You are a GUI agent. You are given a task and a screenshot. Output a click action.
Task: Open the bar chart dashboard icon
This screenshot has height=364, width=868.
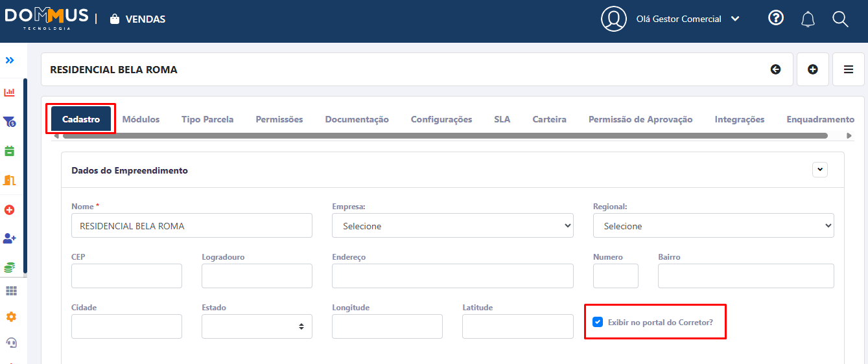(10, 92)
